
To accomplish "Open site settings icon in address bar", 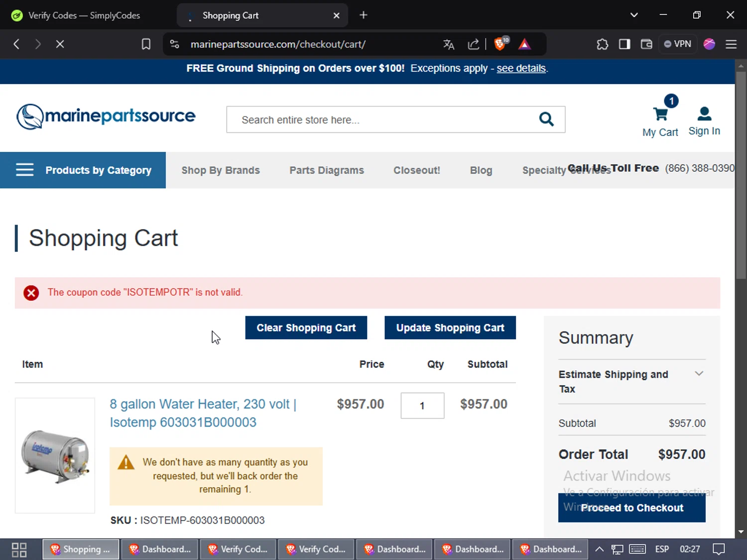I will [x=174, y=44].
